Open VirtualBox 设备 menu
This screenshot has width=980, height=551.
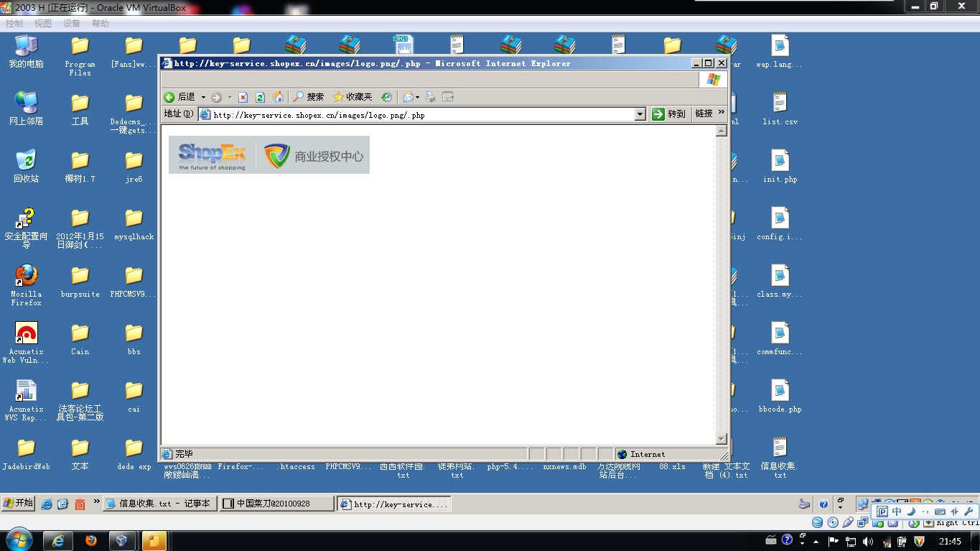72,24
